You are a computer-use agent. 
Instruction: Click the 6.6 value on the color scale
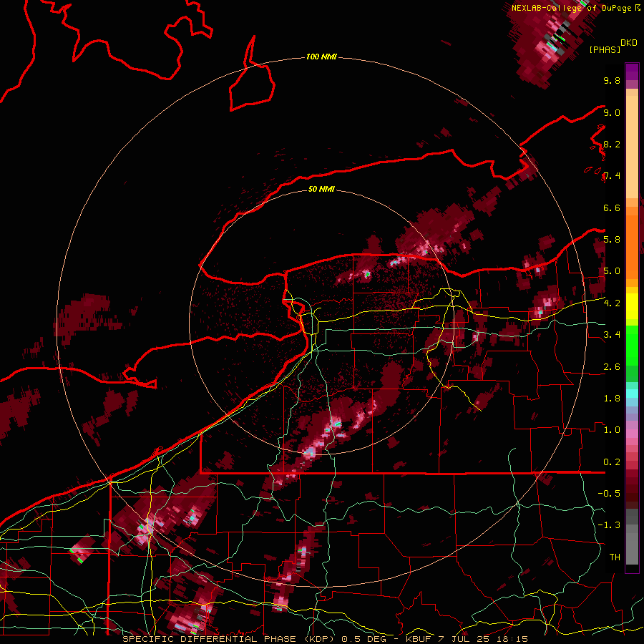tap(612, 208)
